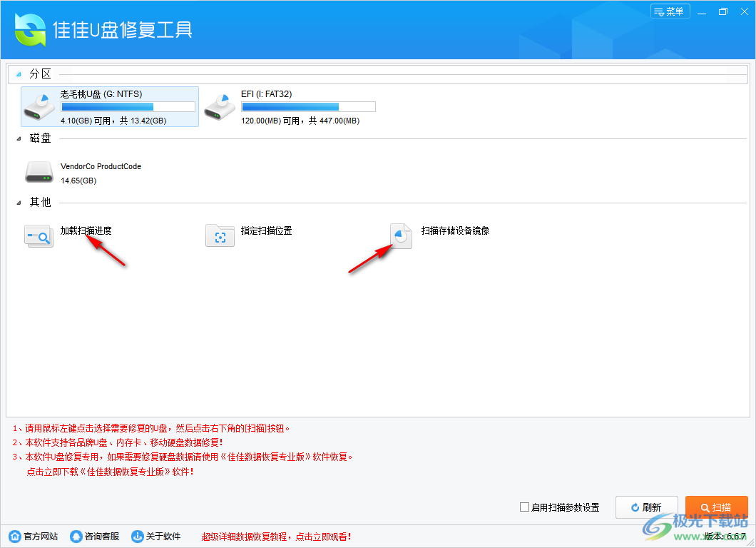Screen dimensions: 756x548
Task: Click the EFI partition usage bar
Action: coord(309,106)
